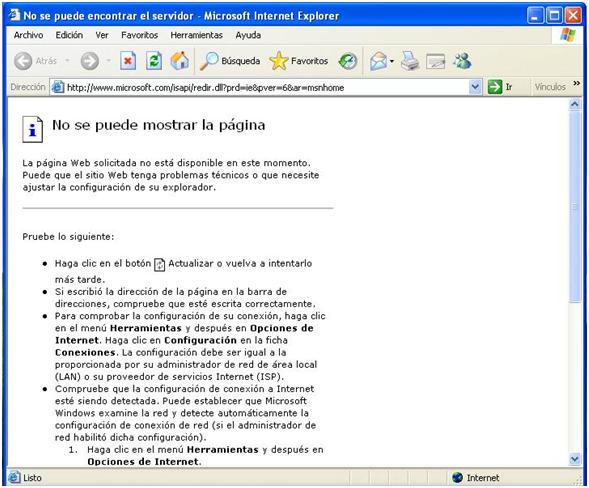Image resolution: width=589 pixels, height=488 pixels.
Task: Click the Mail envelope icon
Action: pos(378,61)
